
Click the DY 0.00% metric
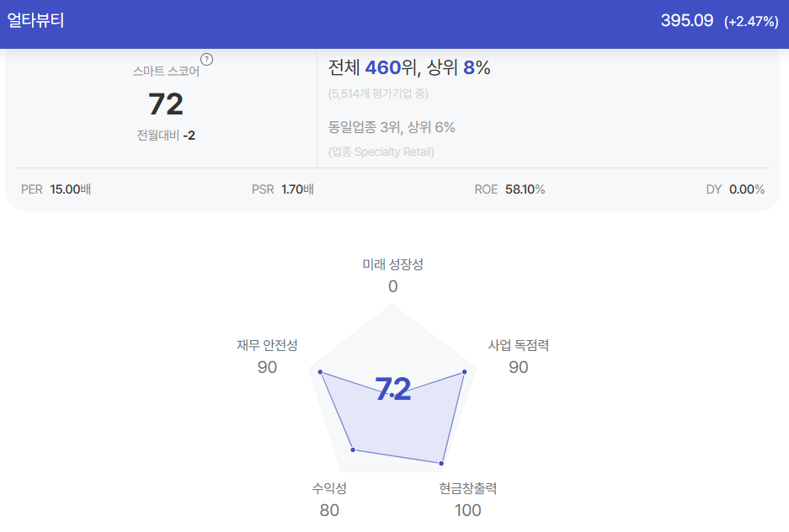click(x=735, y=189)
